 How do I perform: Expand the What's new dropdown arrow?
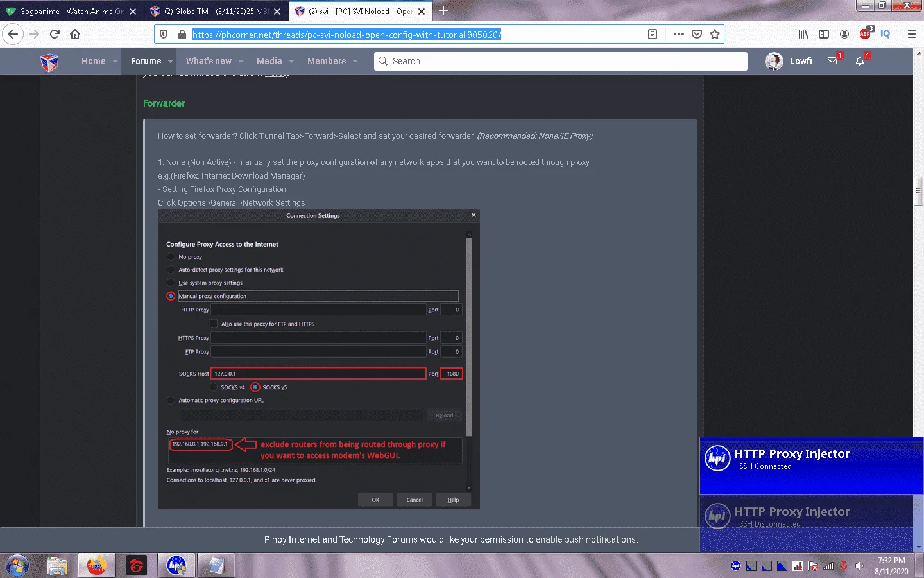coord(241,62)
